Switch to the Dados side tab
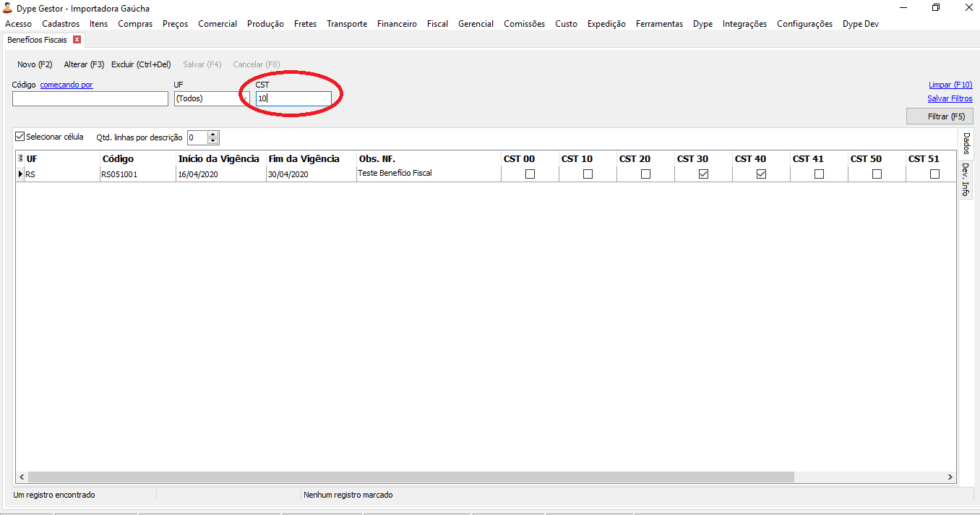The image size is (980, 515). (966, 143)
